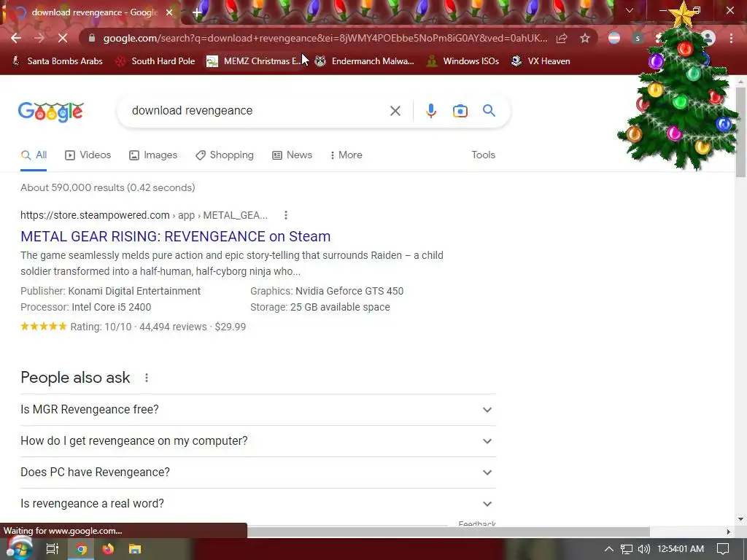Show hidden system tray icons
This screenshot has height=560, width=747.
[x=609, y=549]
